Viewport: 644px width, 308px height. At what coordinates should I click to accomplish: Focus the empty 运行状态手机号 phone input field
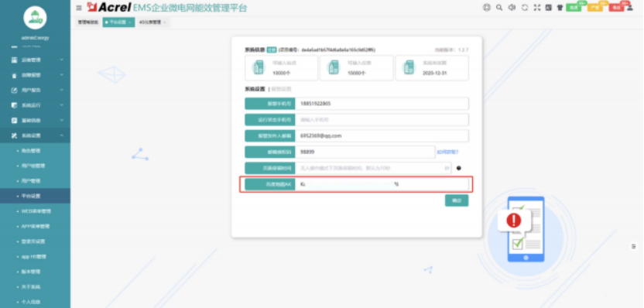[382, 119]
